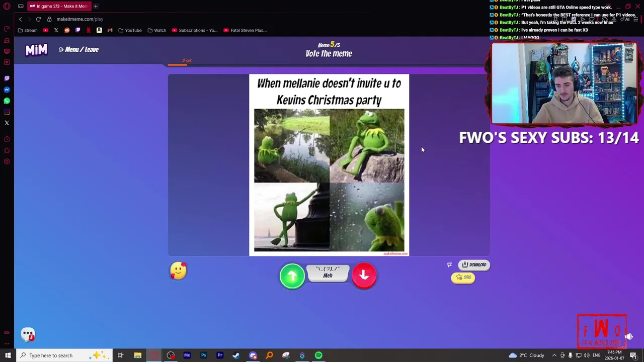The image size is (644, 362).
Task: Open X in the Opera sidebar
Action: click(x=7, y=123)
